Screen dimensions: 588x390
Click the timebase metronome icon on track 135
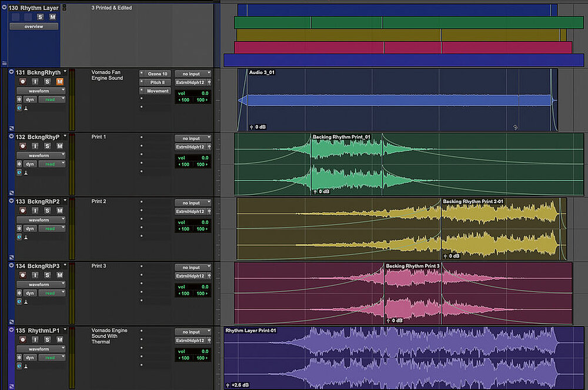tap(26, 366)
